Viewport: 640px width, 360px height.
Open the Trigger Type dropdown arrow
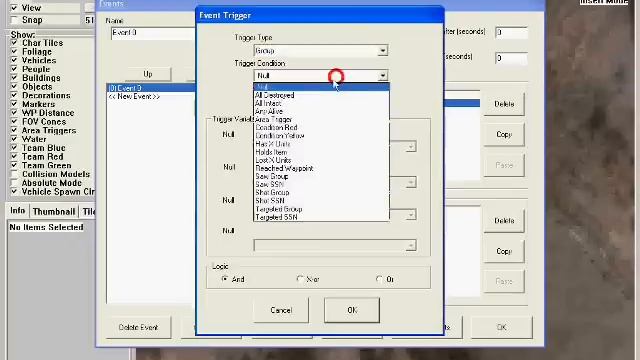tap(382, 51)
